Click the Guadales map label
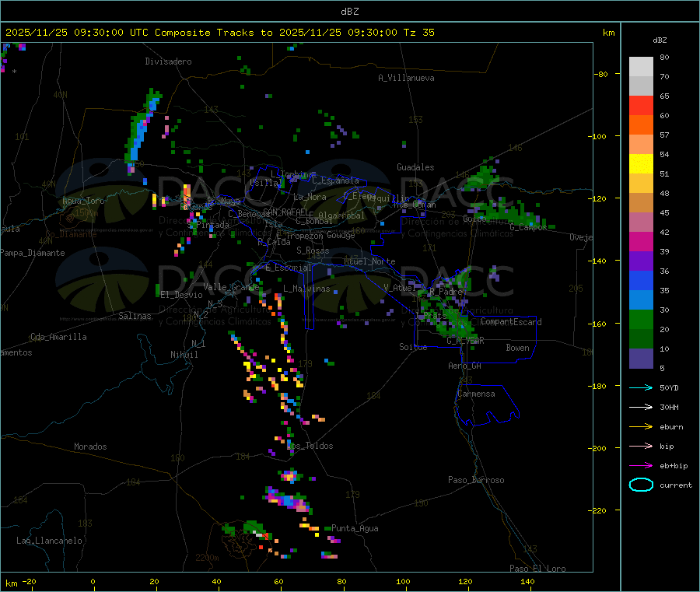The image size is (700, 592). (415, 167)
